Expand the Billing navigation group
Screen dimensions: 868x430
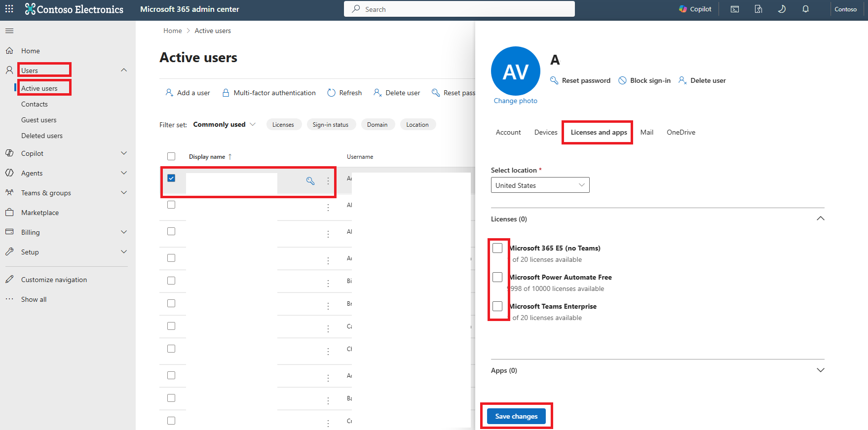[124, 232]
